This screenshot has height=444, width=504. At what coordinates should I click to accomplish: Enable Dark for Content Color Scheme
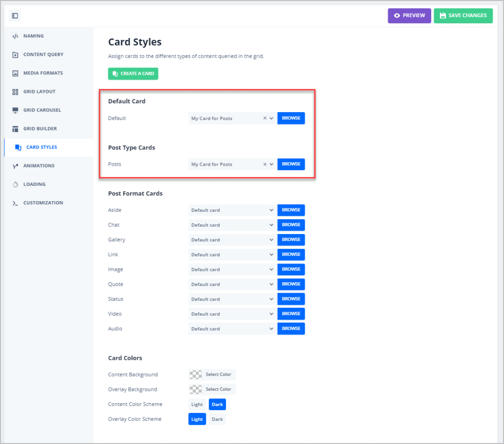tap(217, 404)
